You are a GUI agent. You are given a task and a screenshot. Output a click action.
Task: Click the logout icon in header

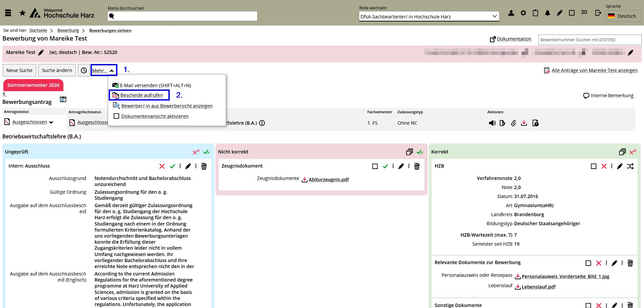coord(598,13)
